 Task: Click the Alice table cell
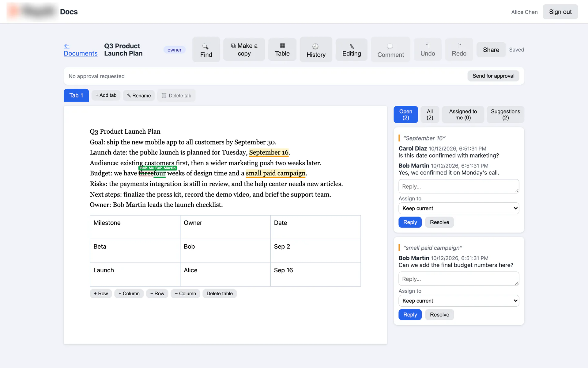225,274
